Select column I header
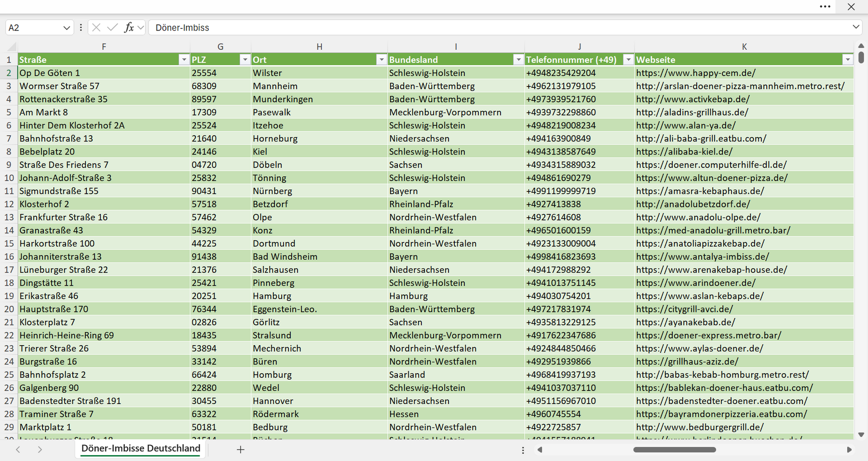 click(456, 47)
